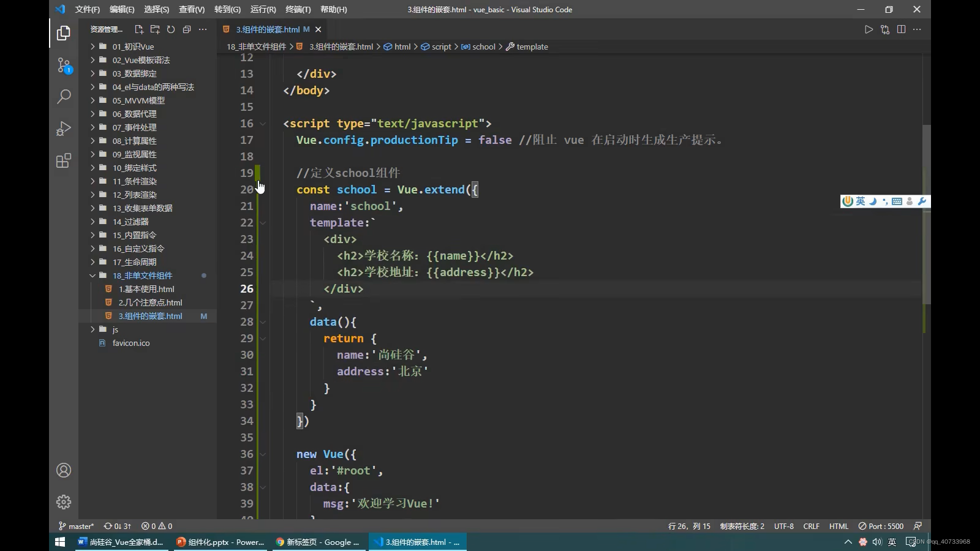980x551 pixels.
Task: Switch to the Word 尚硅谷_Vue全家桶 window
Action: pyautogui.click(x=121, y=542)
